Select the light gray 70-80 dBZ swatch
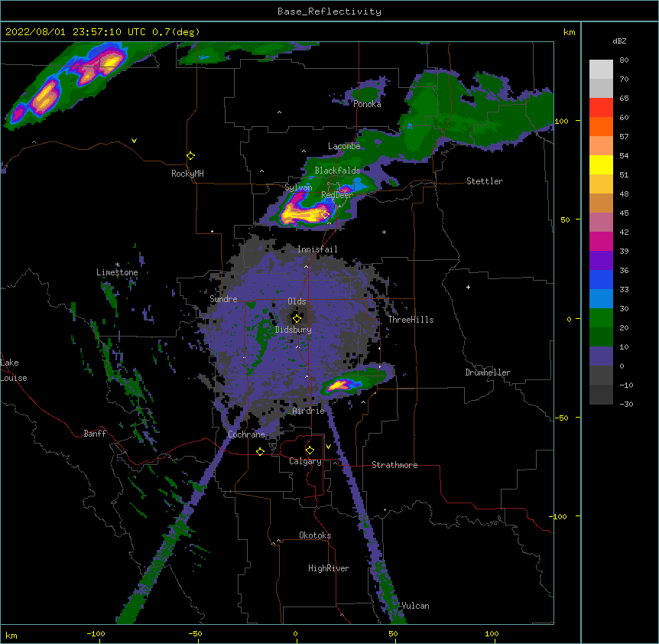Image resolution: width=659 pixels, height=644 pixels. point(601,70)
